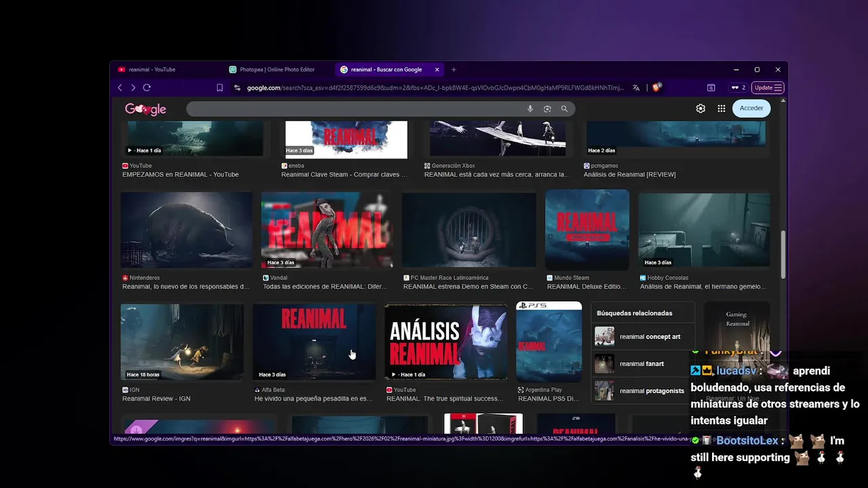Start voice search with microphone icon
Screen dimensions: 868x488
tap(530, 108)
